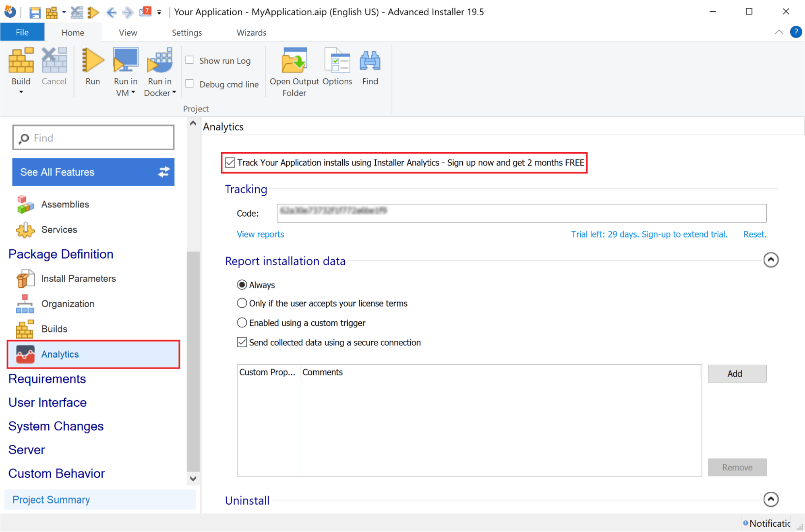The height and width of the screenshot is (532, 805).
Task: Click the Advanced Installer logo icon
Action: pos(10,11)
